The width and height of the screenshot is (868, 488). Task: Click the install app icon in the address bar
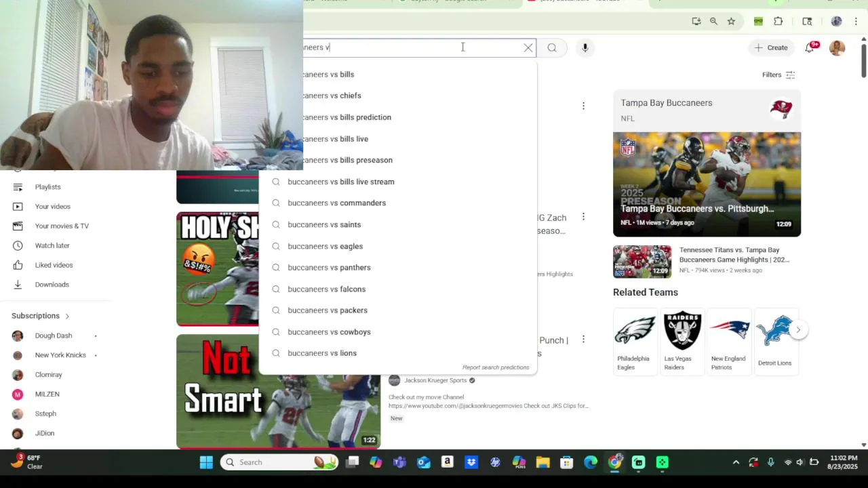[x=696, y=22]
